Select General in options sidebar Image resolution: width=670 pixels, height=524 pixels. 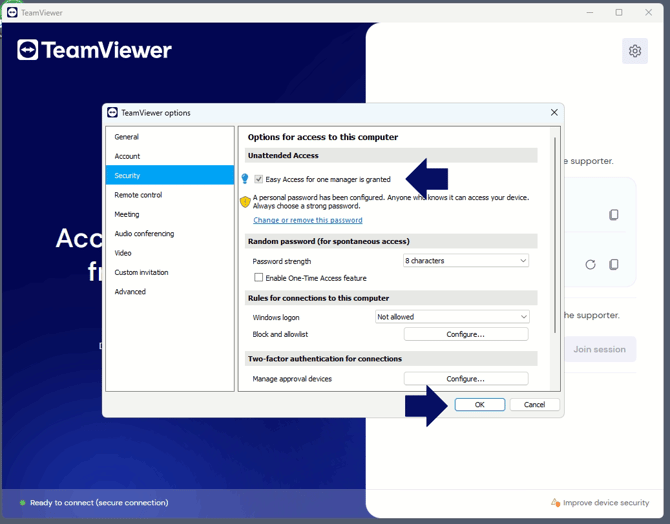pyautogui.click(x=170, y=137)
